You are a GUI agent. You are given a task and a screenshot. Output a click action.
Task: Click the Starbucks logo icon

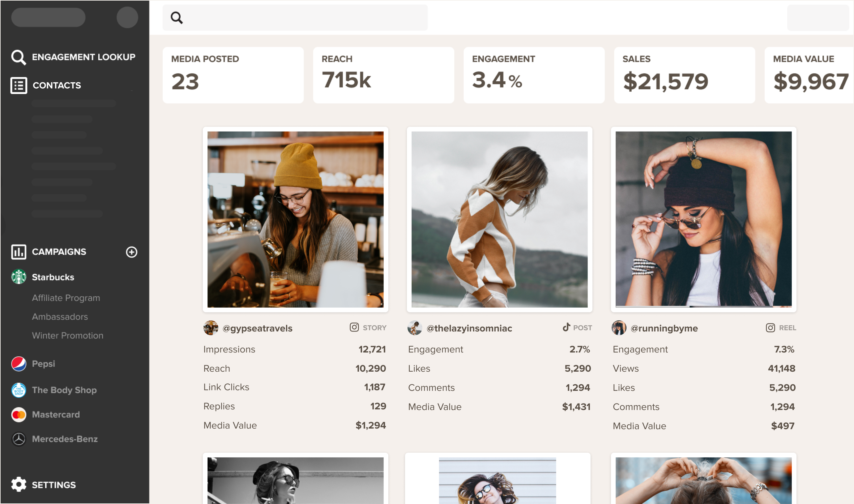click(x=19, y=277)
